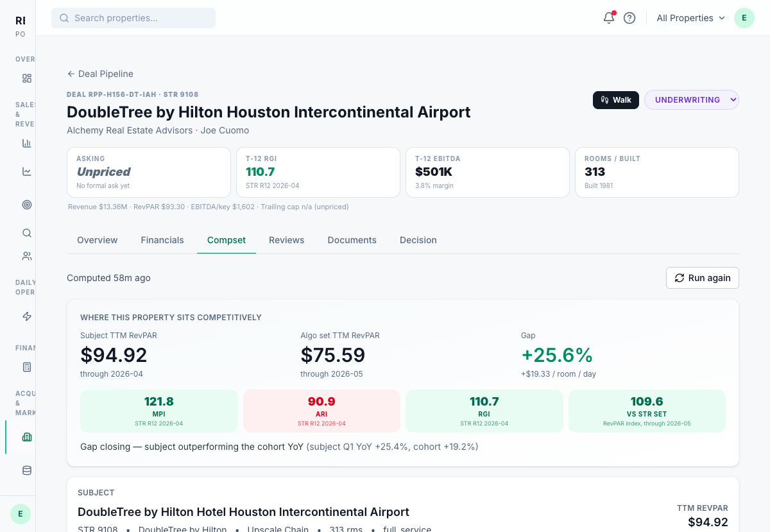Click the deal title DoubleTree by Hilton Houston
The image size is (770, 532).
(x=269, y=112)
